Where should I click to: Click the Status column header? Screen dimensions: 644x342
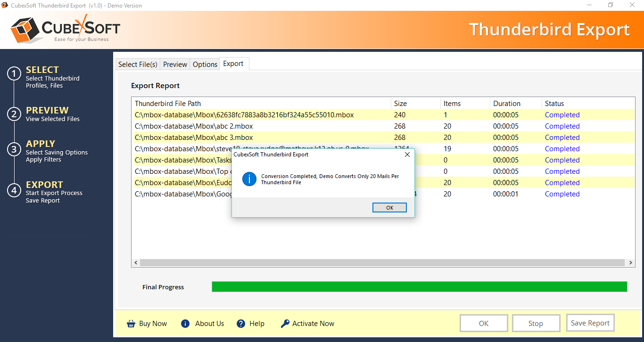pyautogui.click(x=588, y=104)
